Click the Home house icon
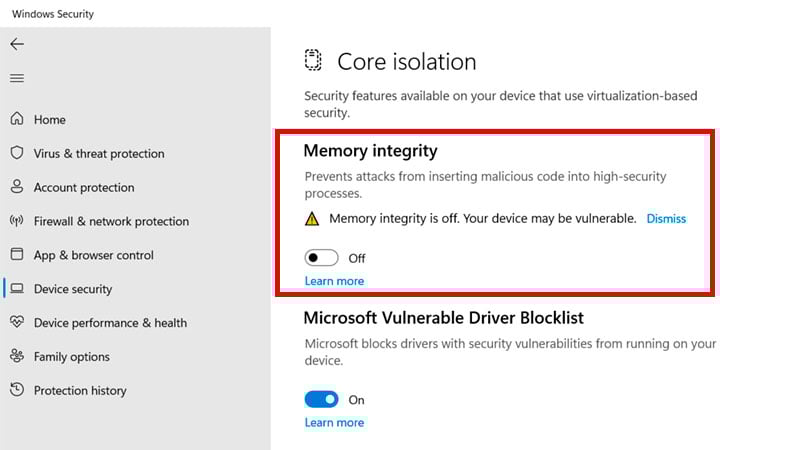This screenshot has width=800, height=450. pyautogui.click(x=17, y=119)
